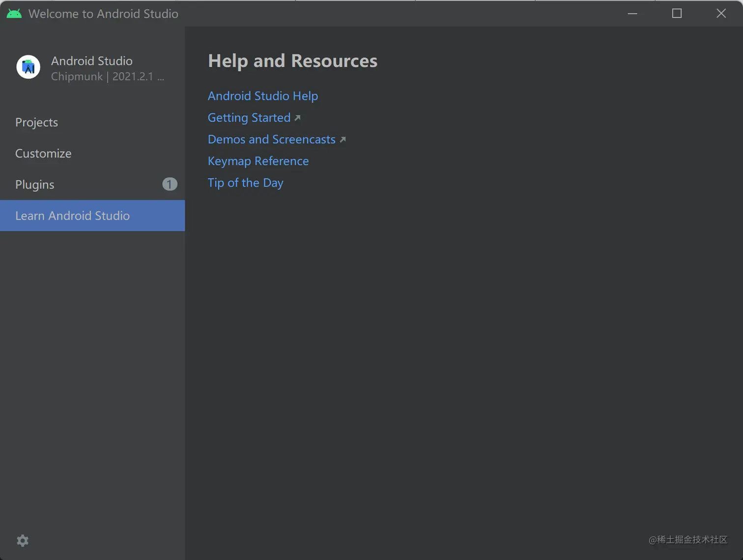Click the green Android logo in the title bar
Screen dimensions: 743x560
click(14, 13)
